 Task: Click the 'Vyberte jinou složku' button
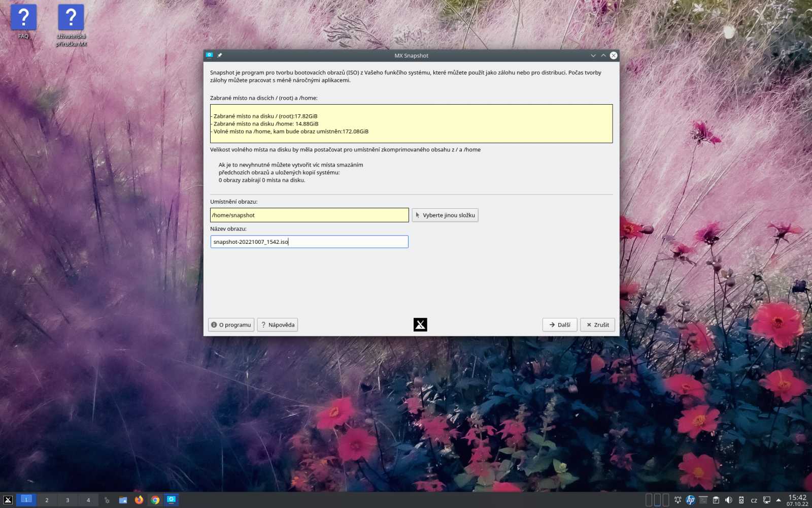coord(445,215)
